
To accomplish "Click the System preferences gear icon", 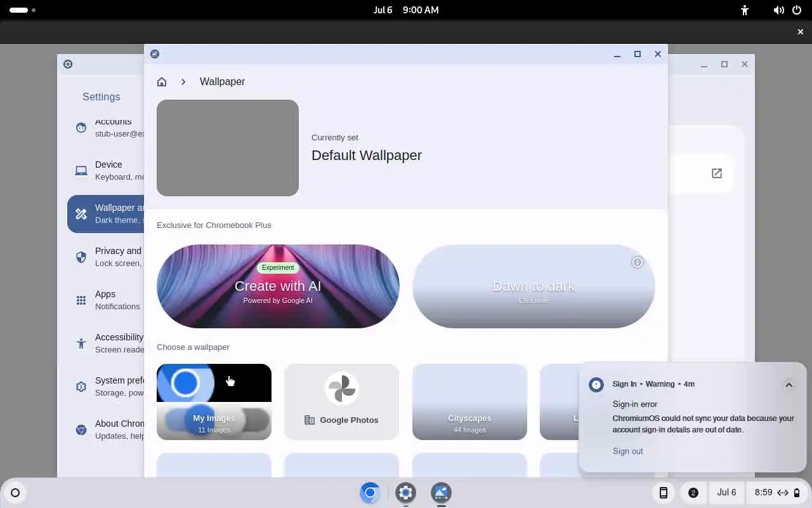I will [x=81, y=387].
